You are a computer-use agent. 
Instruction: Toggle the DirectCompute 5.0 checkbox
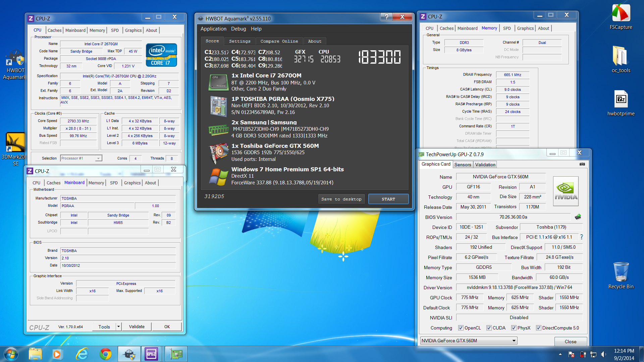coord(539,328)
